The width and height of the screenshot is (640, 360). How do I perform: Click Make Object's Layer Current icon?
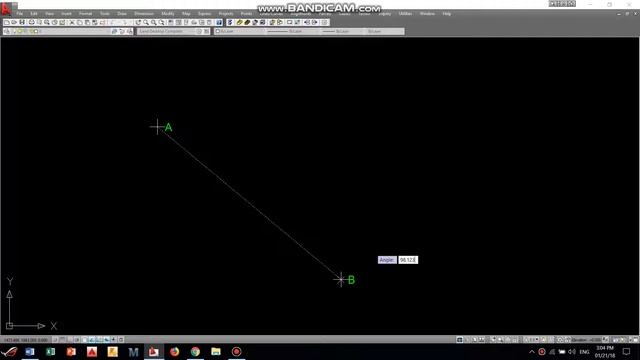pyautogui.click(x=114, y=31)
